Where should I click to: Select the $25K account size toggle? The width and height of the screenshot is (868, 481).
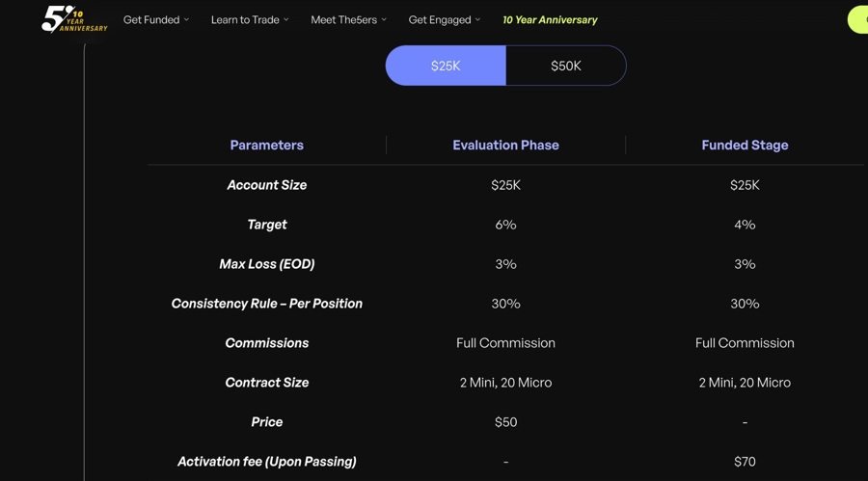pyautogui.click(x=446, y=66)
